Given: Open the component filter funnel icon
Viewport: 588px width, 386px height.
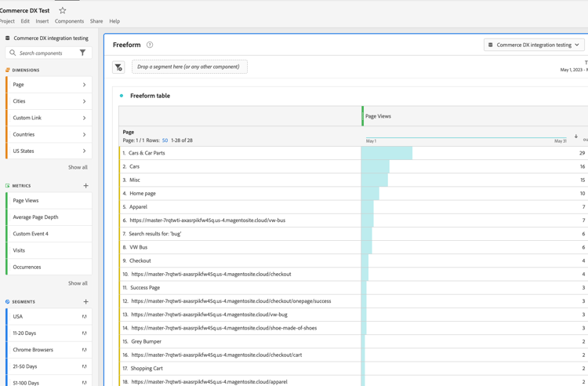Looking at the screenshot, I should point(82,53).
